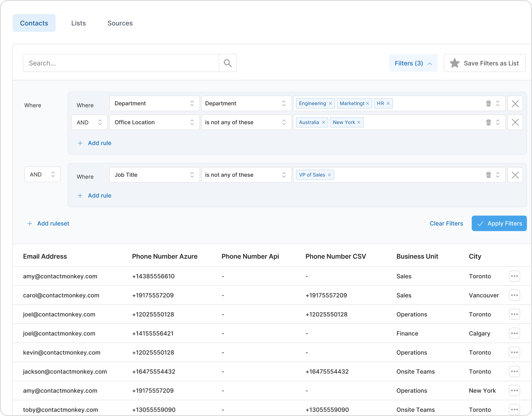The height and width of the screenshot is (416, 532).
Task: Click the Clear Filters link
Action: pos(446,223)
